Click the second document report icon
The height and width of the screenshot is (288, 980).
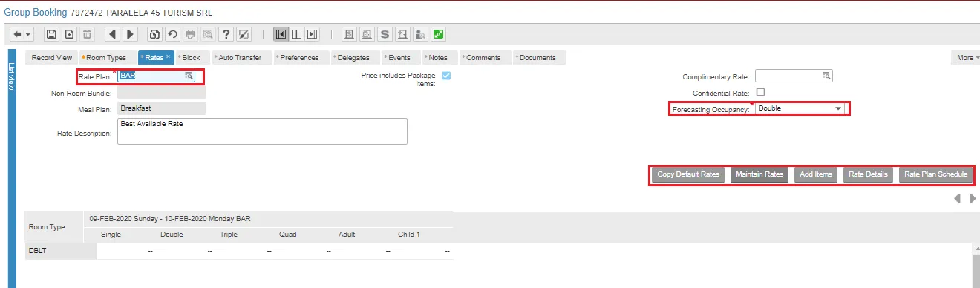point(367,34)
